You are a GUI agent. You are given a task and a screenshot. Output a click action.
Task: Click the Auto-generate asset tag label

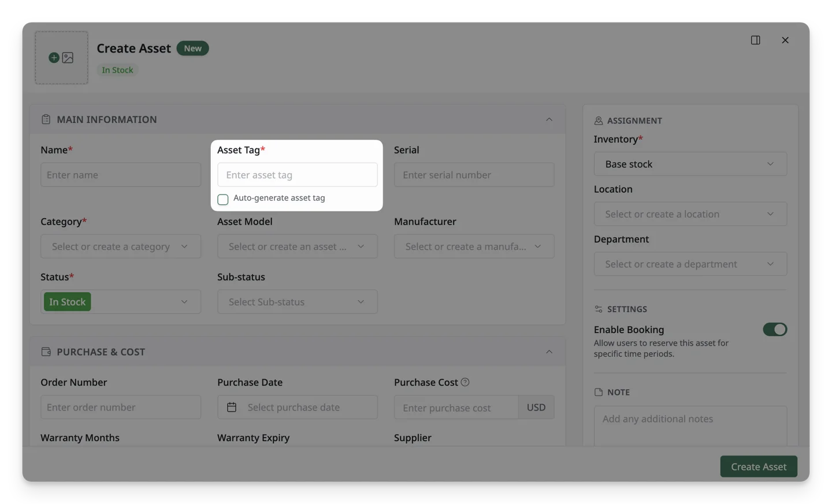[279, 198]
